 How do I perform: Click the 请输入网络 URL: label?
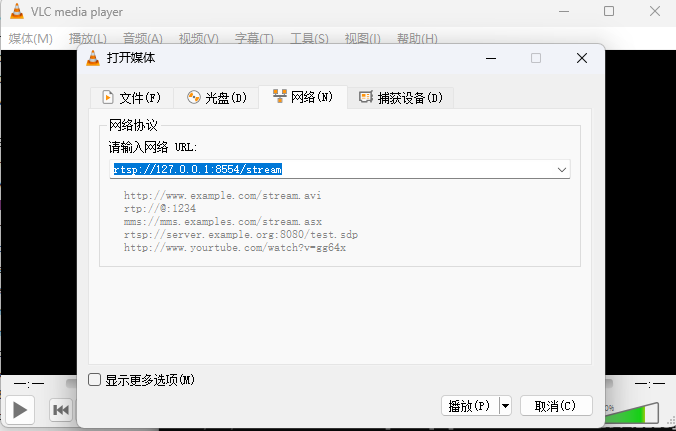[x=153, y=147]
